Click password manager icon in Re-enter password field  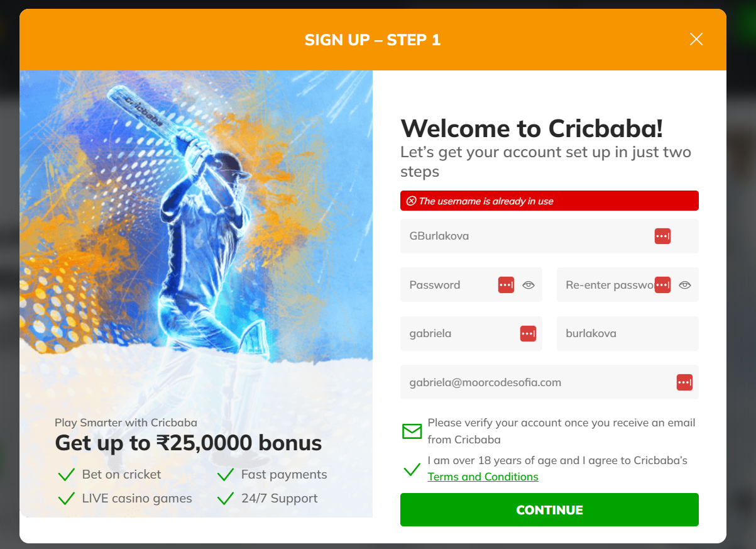coord(662,285)
